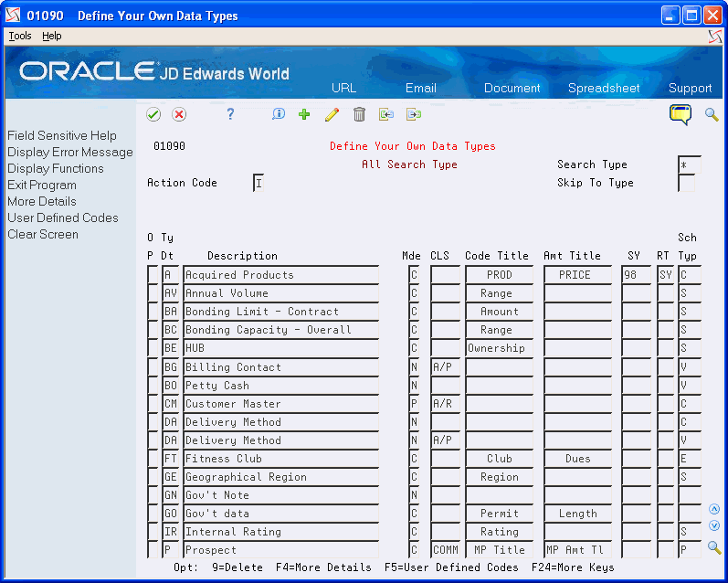Click the Document header link
The image size is (728, 583).
512,89
